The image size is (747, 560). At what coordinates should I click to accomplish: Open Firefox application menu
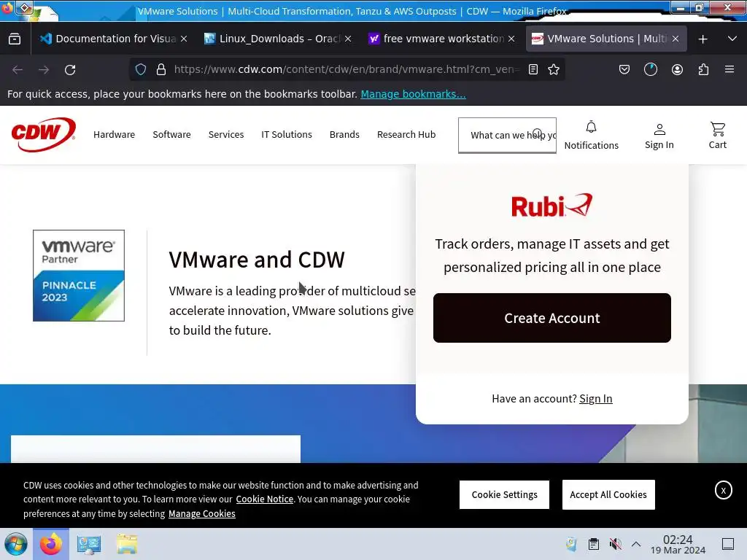tap(729, 69)
